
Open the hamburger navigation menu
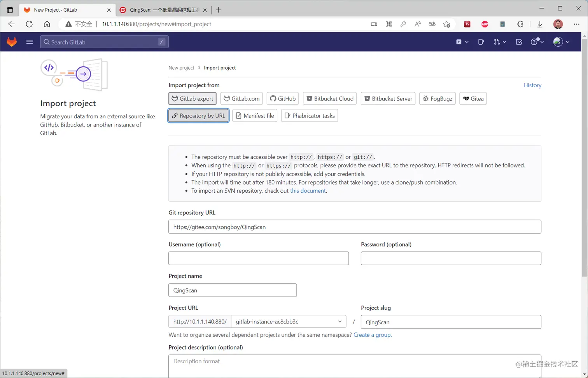coord(30,42)
